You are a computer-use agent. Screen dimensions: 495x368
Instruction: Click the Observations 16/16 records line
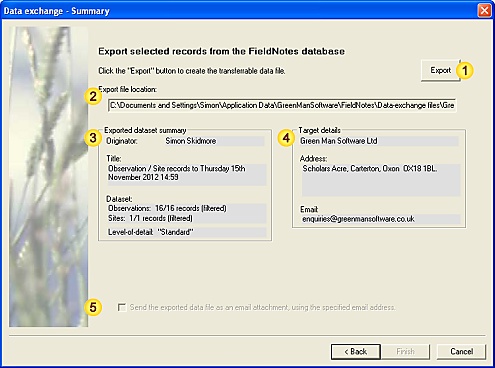(x=167, y=209)
